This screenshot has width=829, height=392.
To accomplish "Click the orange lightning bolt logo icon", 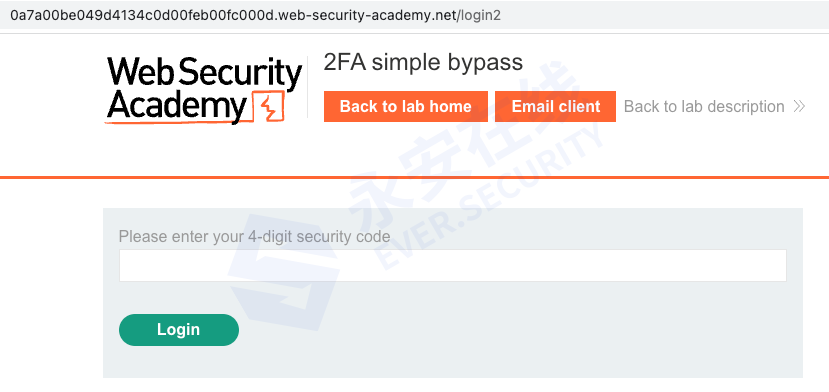I will [270, 107].
